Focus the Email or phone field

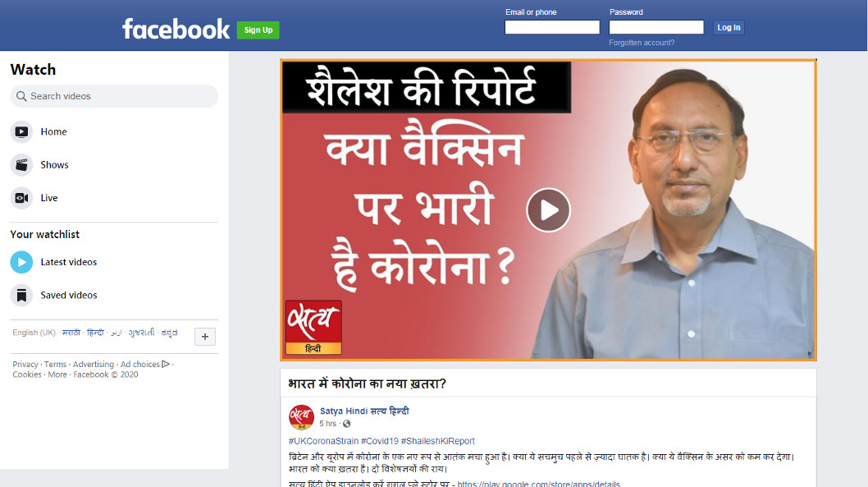tap(552, 27)
